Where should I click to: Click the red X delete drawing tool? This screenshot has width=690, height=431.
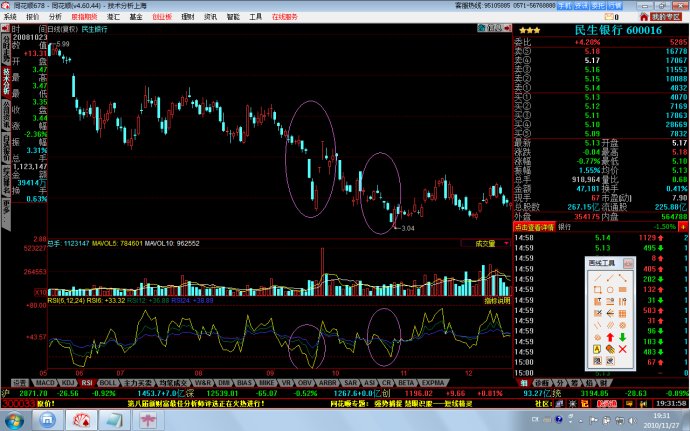622,350
